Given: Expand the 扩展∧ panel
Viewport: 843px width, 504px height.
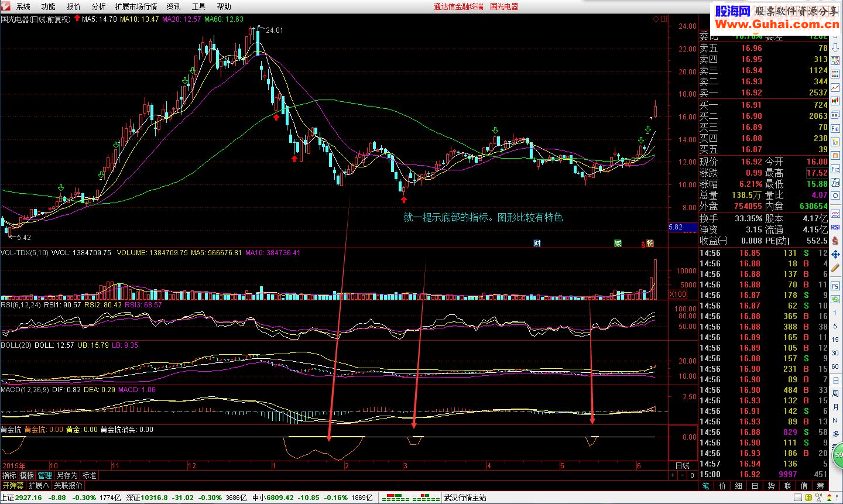Looking at the screenshot, I should [x=39, y=485].
